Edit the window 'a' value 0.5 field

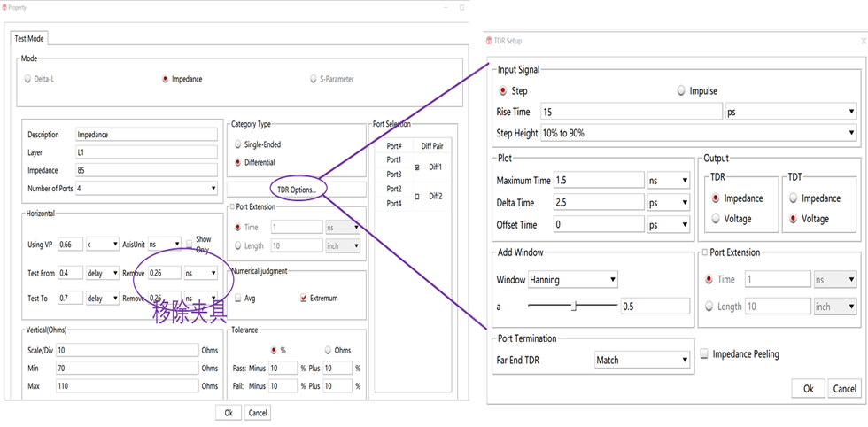click(655, 306)
